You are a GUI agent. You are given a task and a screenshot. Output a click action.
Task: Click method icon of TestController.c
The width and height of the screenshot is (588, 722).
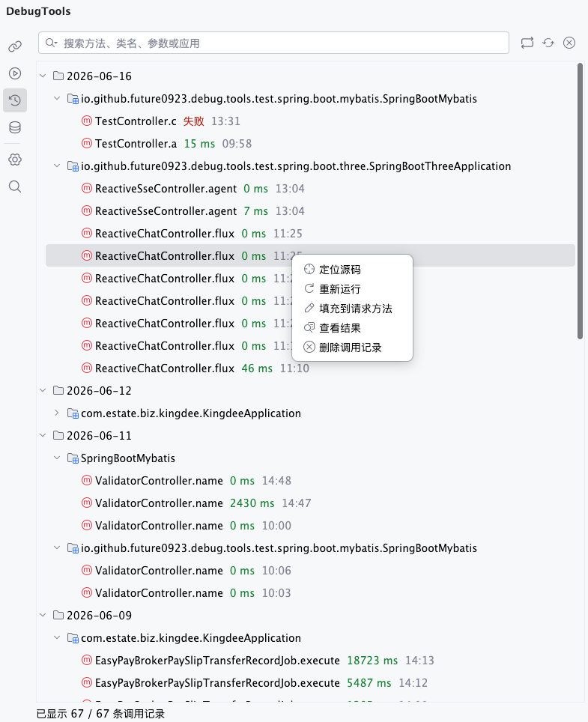pos(87,121)
